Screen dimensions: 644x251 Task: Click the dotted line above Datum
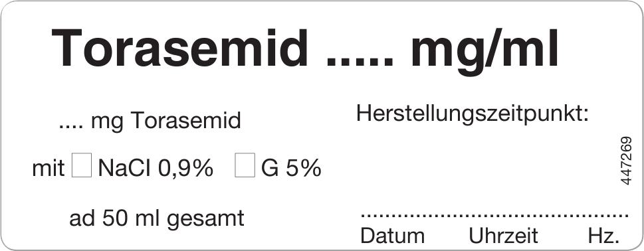coord(392,215)
